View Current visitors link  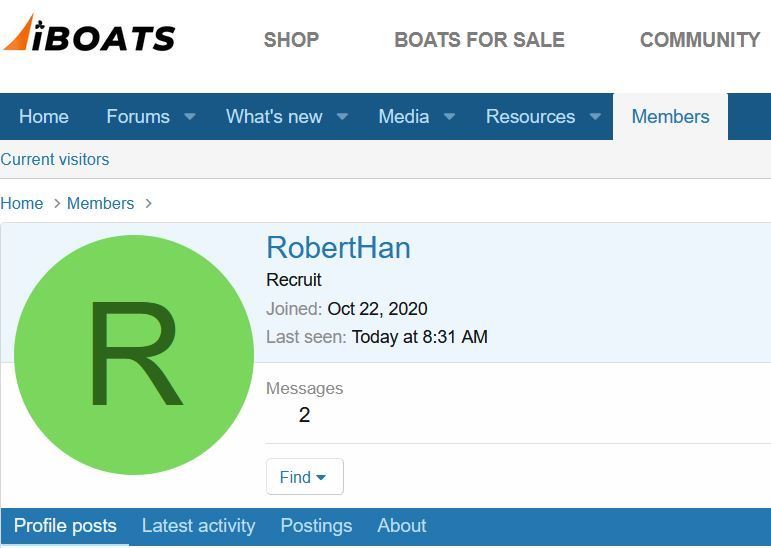55,159
